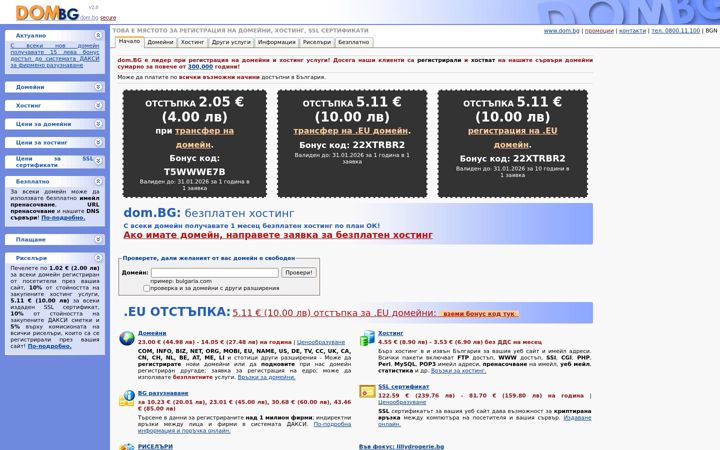The image size is (720, 450).
Task: Click the free hosting request red link
Action: click(278, 235)
